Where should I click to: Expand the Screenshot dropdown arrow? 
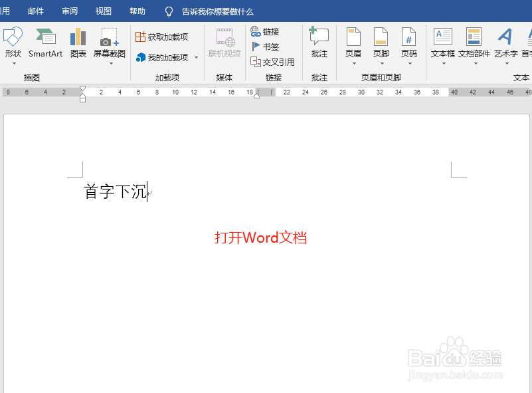pyautogui.click(x=111, y=64)
